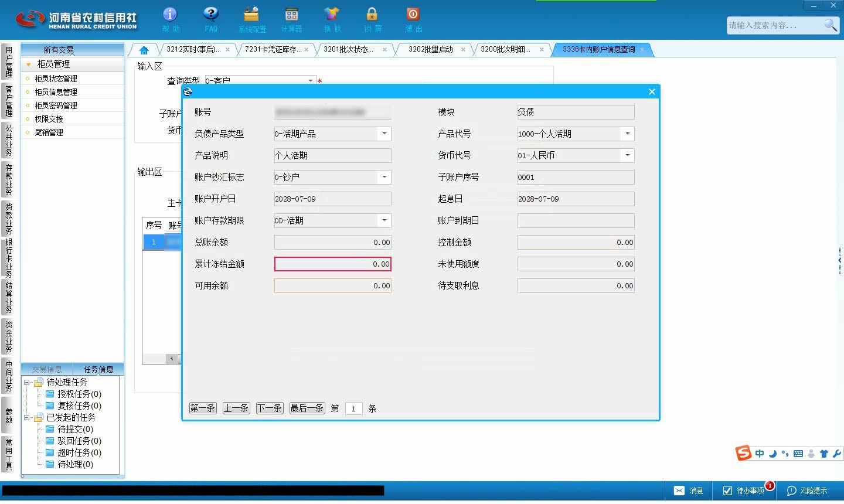Viewport: 844px width, 504px height.
Task: Close the 7231卡凭证库存 tab with its x
Action: coord(306,50)
